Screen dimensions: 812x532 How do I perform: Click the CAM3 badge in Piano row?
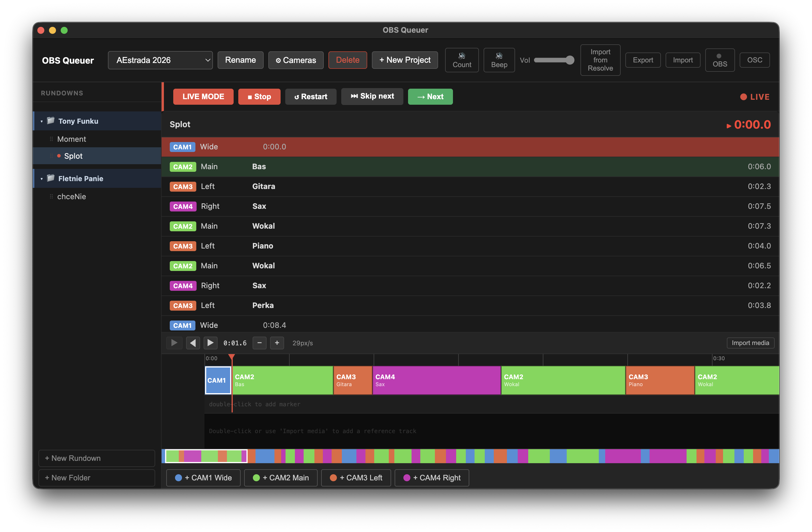click(183, 246)
